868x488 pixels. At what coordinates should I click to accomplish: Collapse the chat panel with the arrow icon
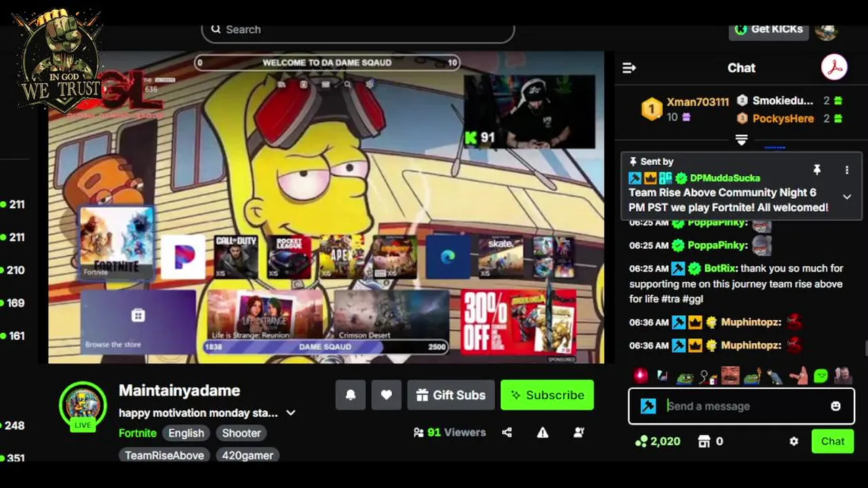click(629, 68)
